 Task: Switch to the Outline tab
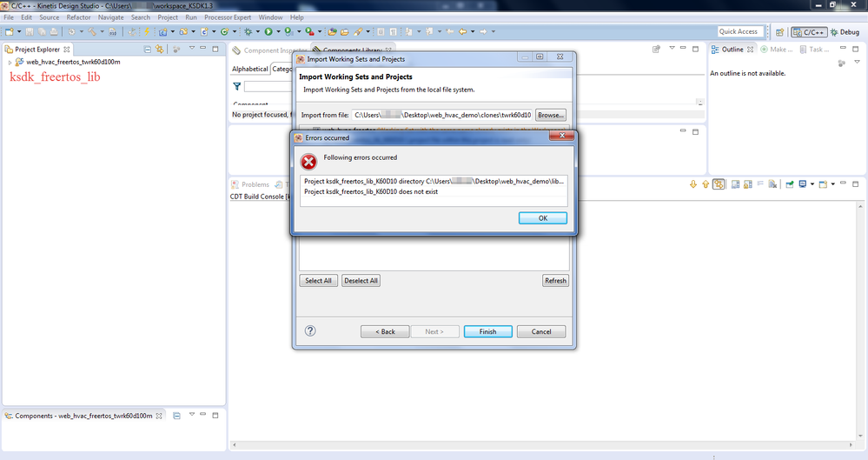point(732,50)
